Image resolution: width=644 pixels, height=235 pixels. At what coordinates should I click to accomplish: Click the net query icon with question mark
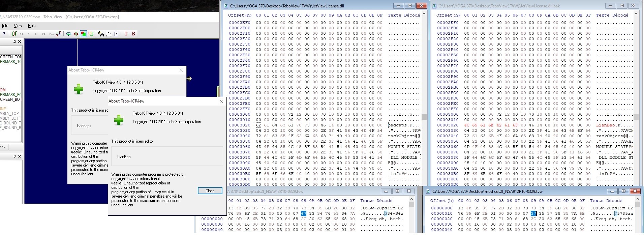pyautogui.click(x=59, y=34)
